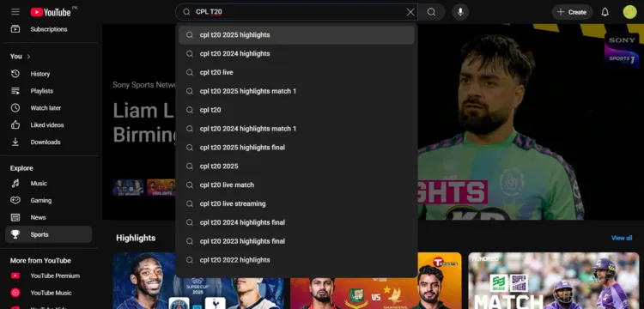Image resolution: width=644 pixels, height=309 pixels.
Task: Click View all for Highlights
Action: [622, 238]
